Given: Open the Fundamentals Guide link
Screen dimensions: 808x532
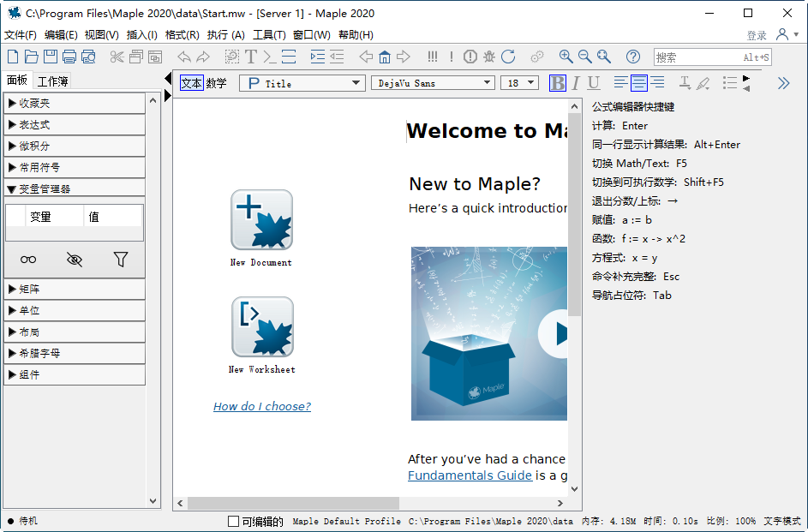Looking at the screenshot, I should [470, 475].
